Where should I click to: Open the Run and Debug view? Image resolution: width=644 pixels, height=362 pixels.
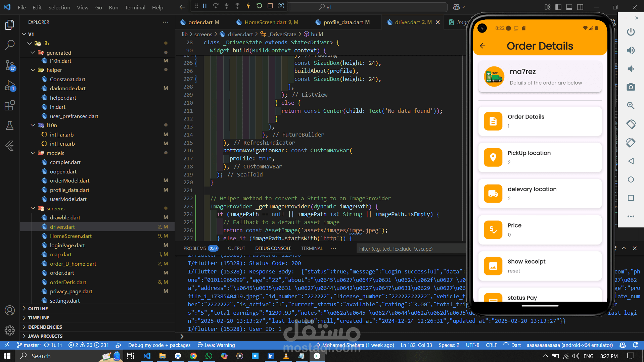pyautogui.click(x=10, y=86)
